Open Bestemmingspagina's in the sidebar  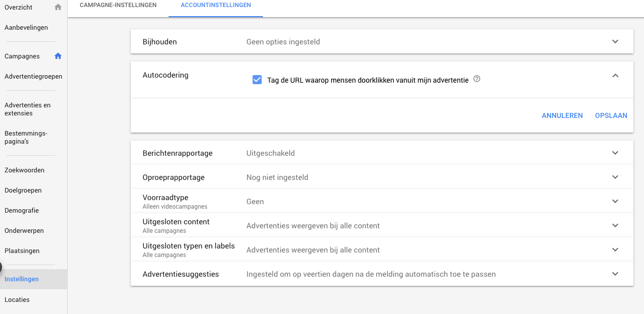tap(26, 138)
